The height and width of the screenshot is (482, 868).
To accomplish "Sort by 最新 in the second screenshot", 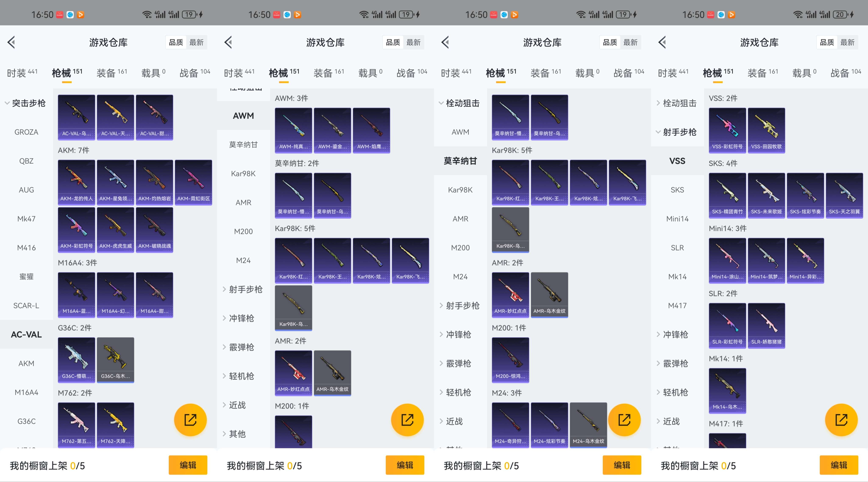I will tap(413, 42).
